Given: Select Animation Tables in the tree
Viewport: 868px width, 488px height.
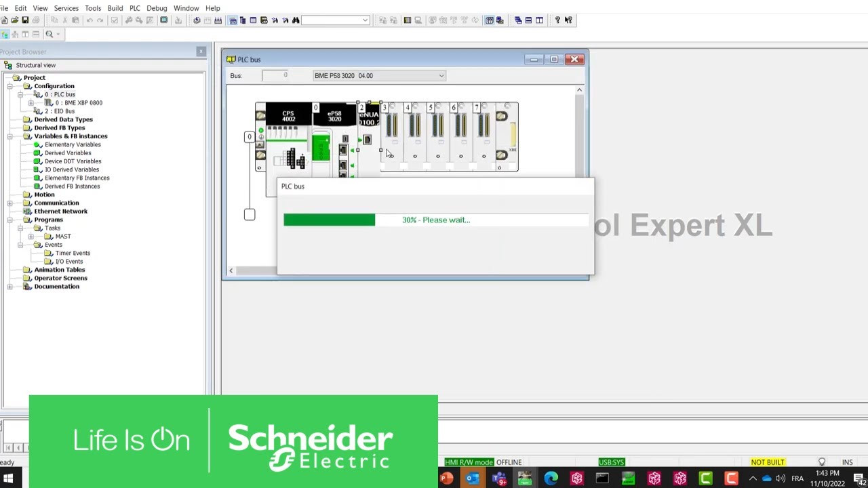Looking at the screenshot, I should [x=59, y=270].
